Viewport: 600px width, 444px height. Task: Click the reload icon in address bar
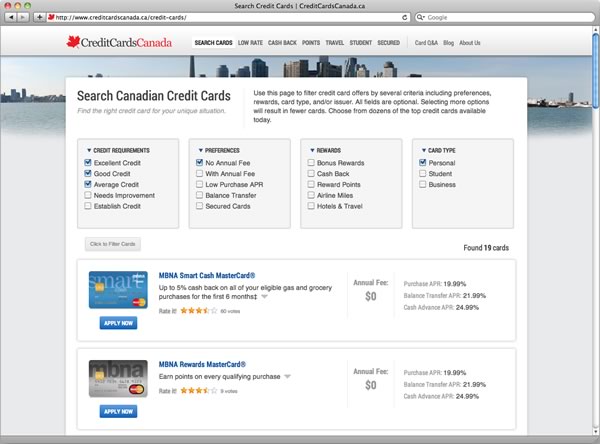click(404, 18)
